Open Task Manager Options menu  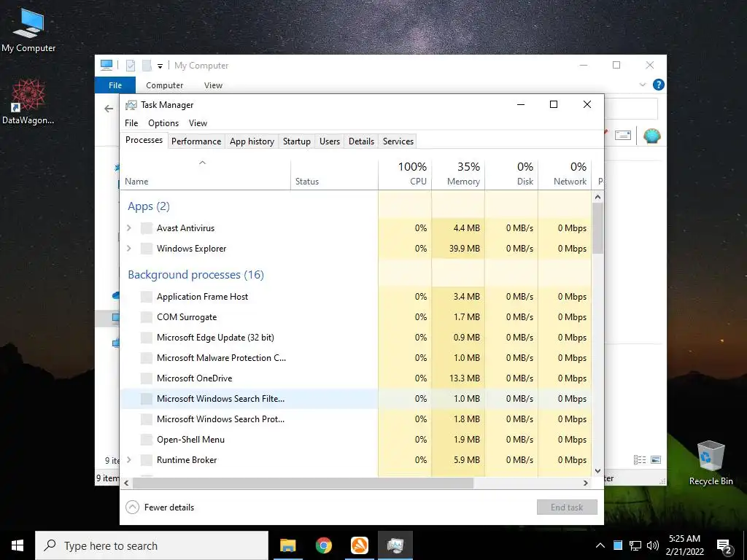pyautogui.click(x=163, y=123)
